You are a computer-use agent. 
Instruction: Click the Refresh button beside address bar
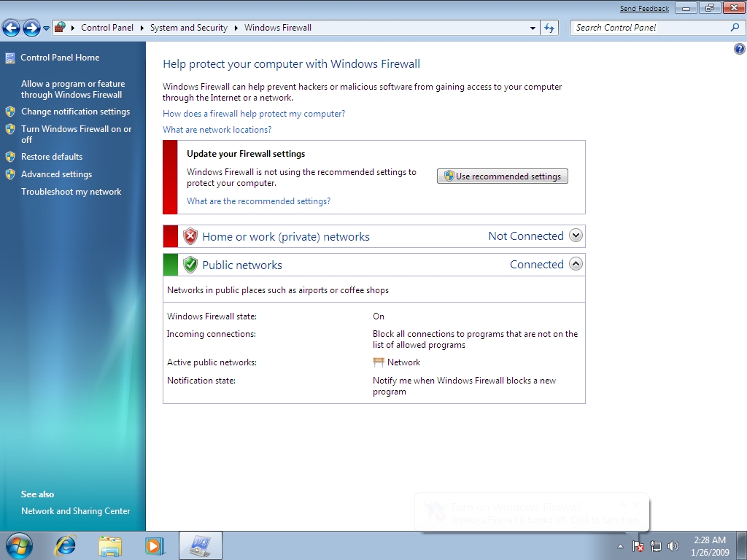pyautogui.click(x=550, y=28)
